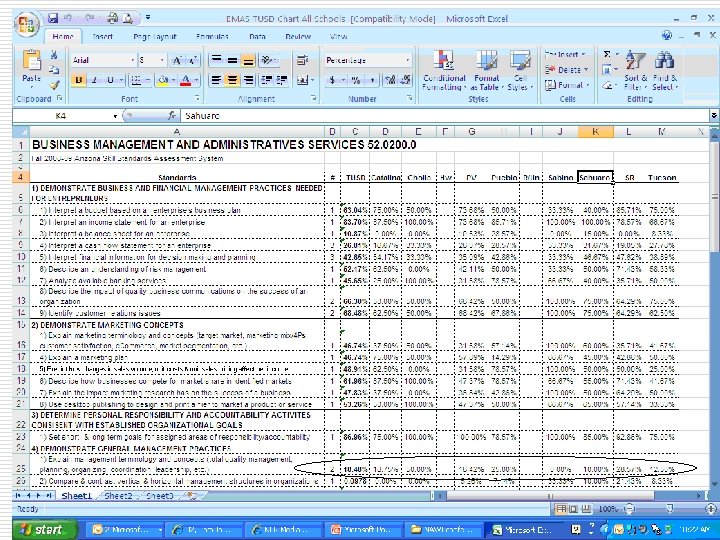This screenshot has width=720, height=540.
Task: Decrease indent of cell contents
Action: 266,80
